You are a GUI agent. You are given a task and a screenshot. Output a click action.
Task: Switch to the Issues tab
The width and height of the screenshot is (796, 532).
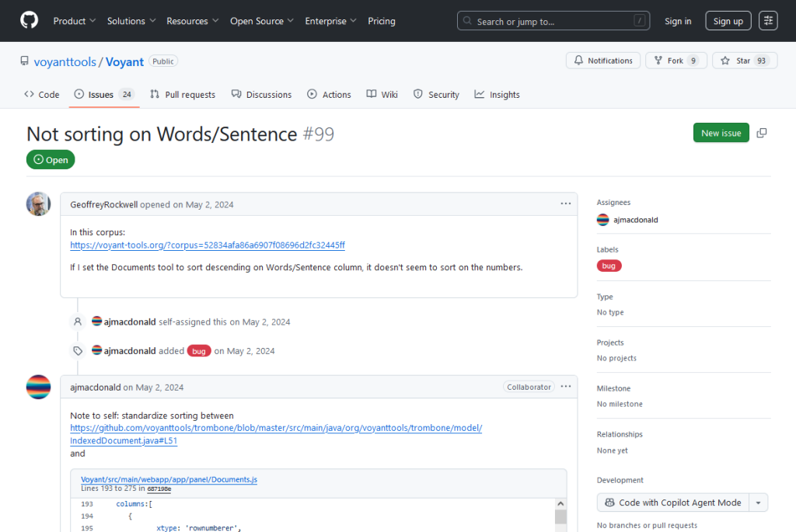click(x=104, y=94)
